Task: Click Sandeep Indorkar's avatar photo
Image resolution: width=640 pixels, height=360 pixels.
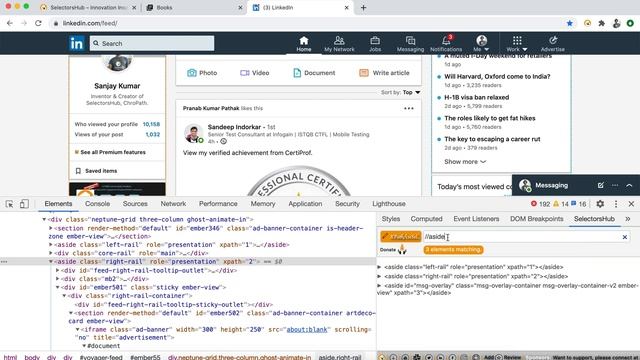Action: point(193,133)
